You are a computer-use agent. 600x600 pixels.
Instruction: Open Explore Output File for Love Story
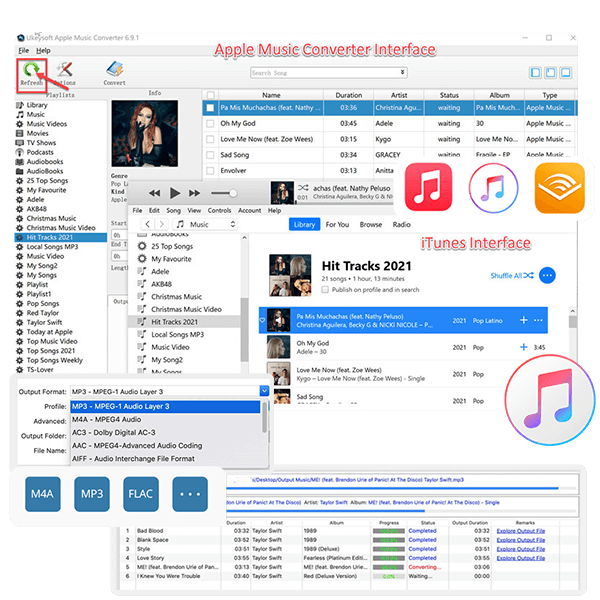pos(520,558)
